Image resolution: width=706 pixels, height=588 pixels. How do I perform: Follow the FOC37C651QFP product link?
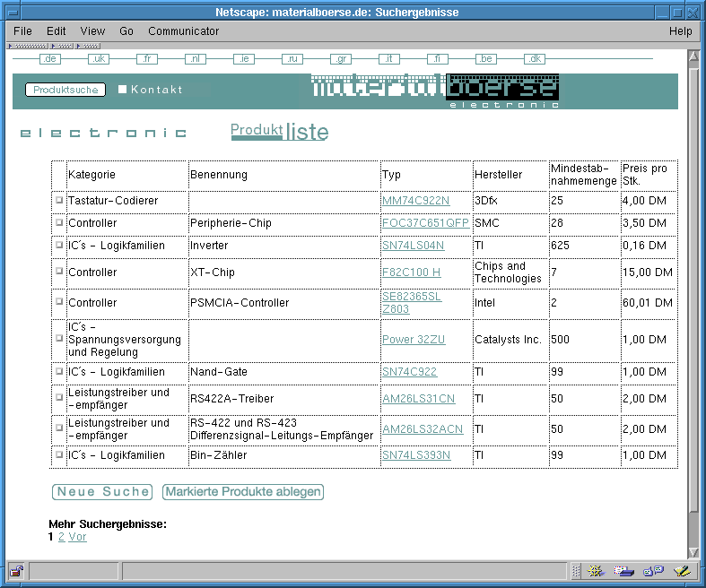point(425,223)
